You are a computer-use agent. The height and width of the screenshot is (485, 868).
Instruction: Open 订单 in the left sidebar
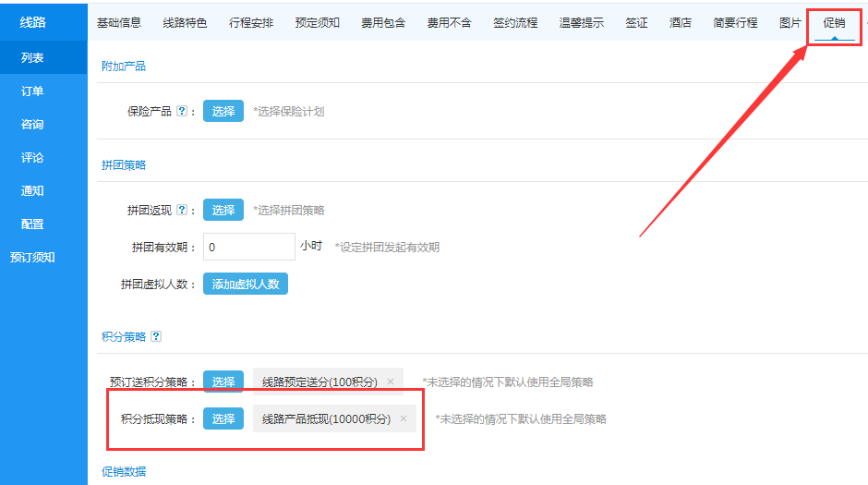32,91
